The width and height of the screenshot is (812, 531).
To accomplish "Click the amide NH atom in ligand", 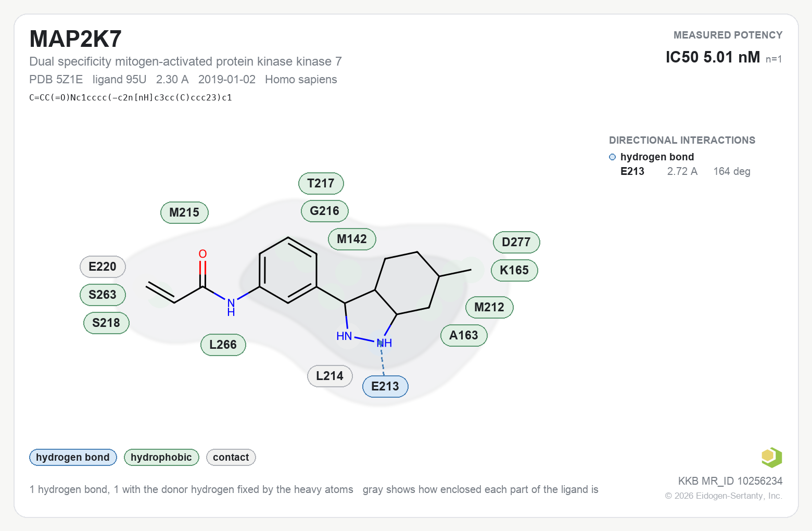I will click(231, 307).
